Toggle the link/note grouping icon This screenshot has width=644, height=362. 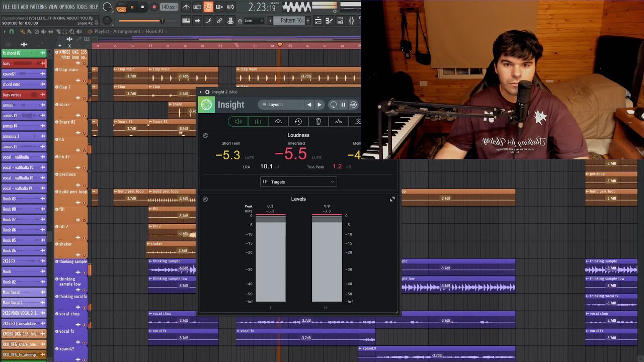219,21
